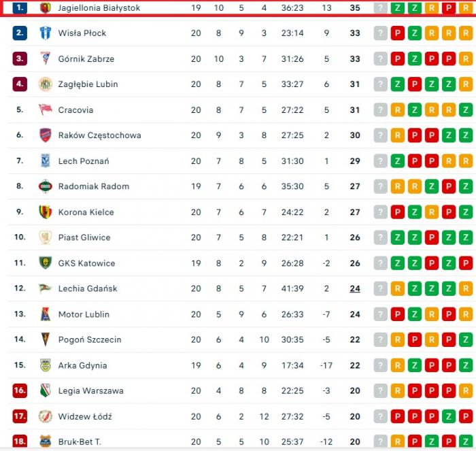Open Górnik Zabrze via its crest icon
The width and height of the screenshot is (476, 451).
(45, 59)
